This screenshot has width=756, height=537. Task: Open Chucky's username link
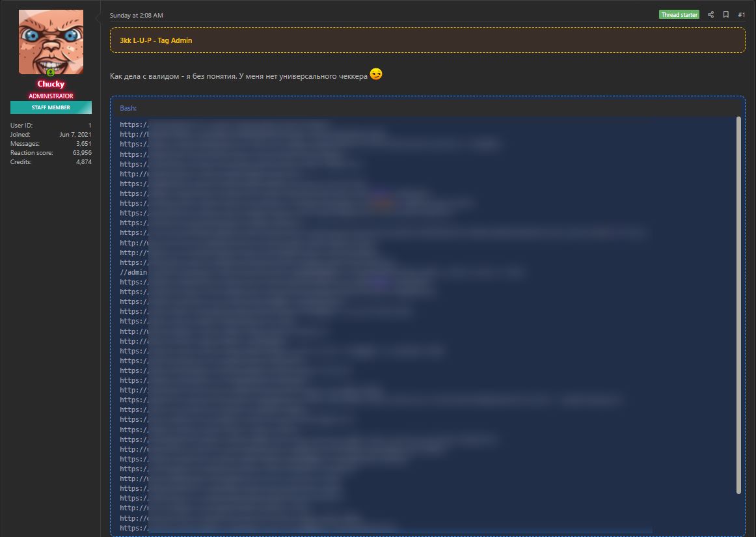pos(50,84)
